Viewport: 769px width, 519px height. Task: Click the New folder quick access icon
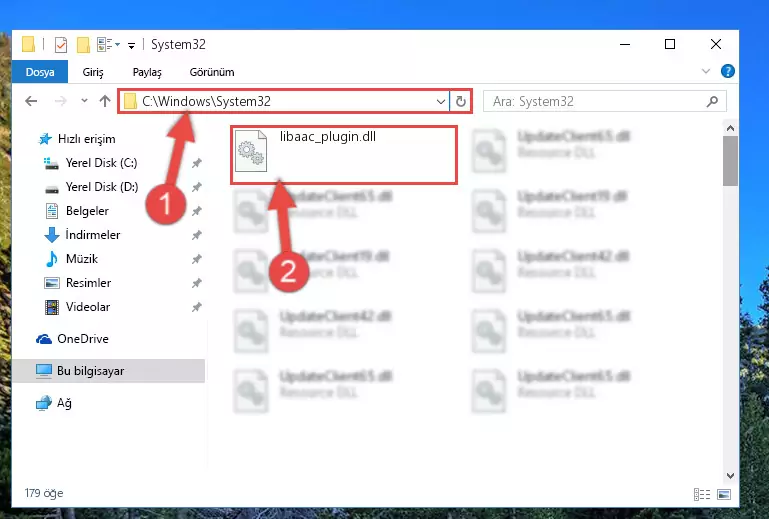83,45
